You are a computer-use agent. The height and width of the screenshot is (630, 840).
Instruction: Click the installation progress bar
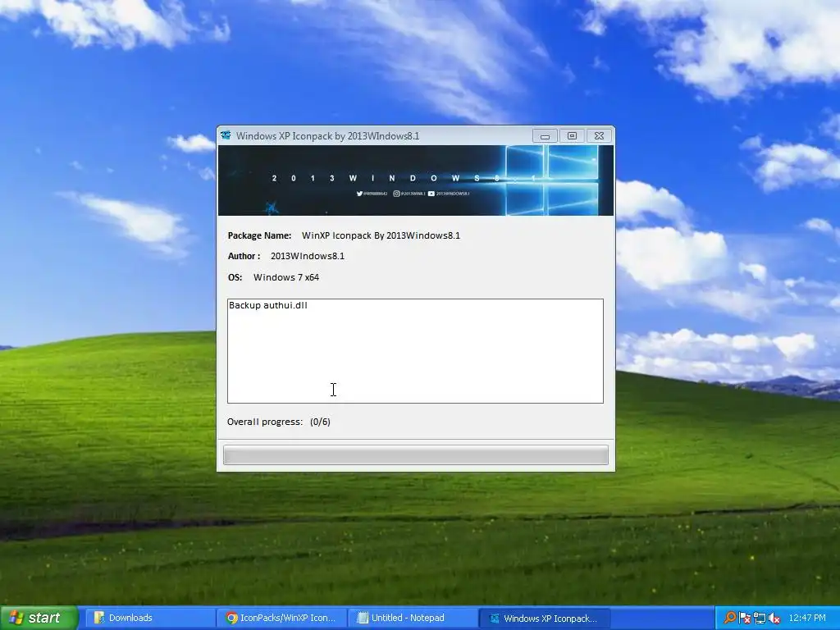(416, 455)
